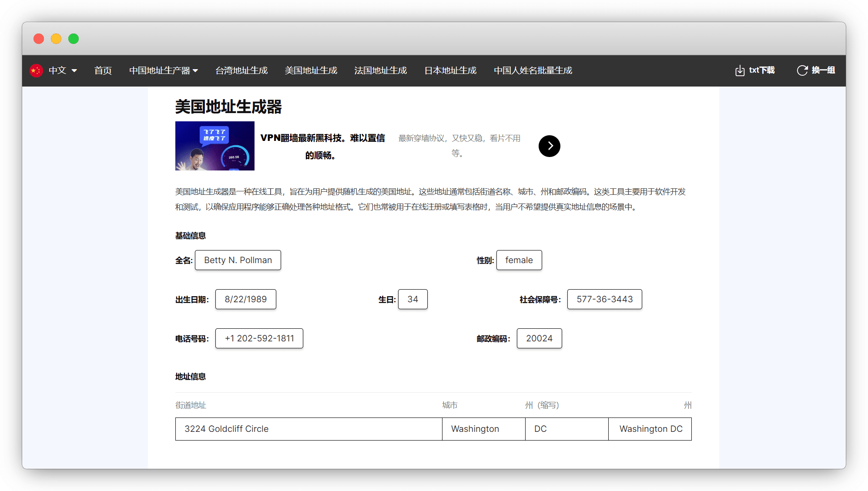Screen dimensions: 868x491
Task: Click the txt download icon
Action: pos(740,70)
